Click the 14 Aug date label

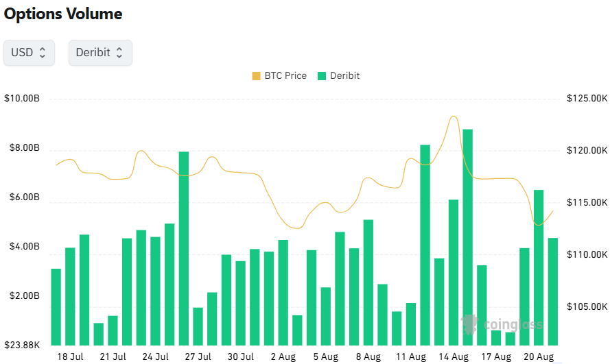pos(454,356)
